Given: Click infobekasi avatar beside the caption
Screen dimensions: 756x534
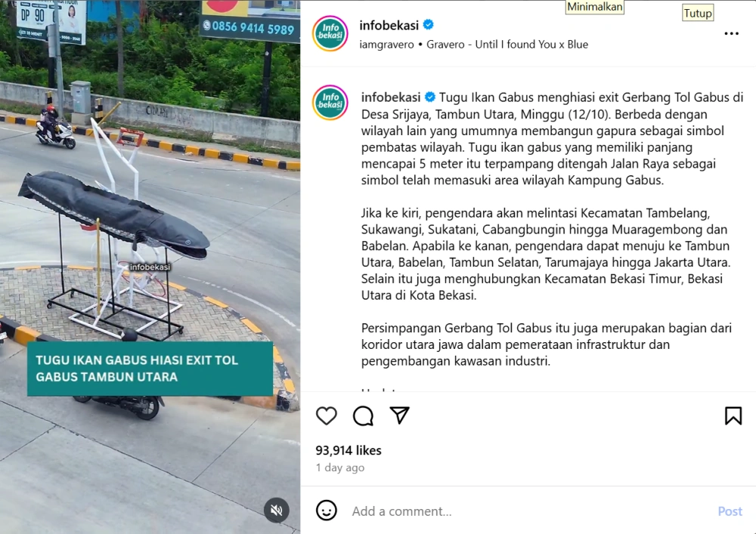Looking at the screenshot, I should point(330,103).
